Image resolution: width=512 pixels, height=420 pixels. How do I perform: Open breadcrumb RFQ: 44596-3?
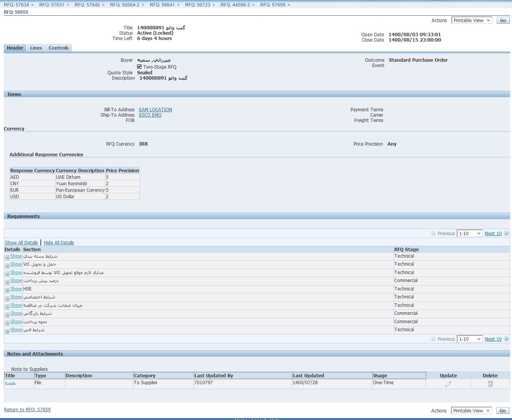click(235, 5)
